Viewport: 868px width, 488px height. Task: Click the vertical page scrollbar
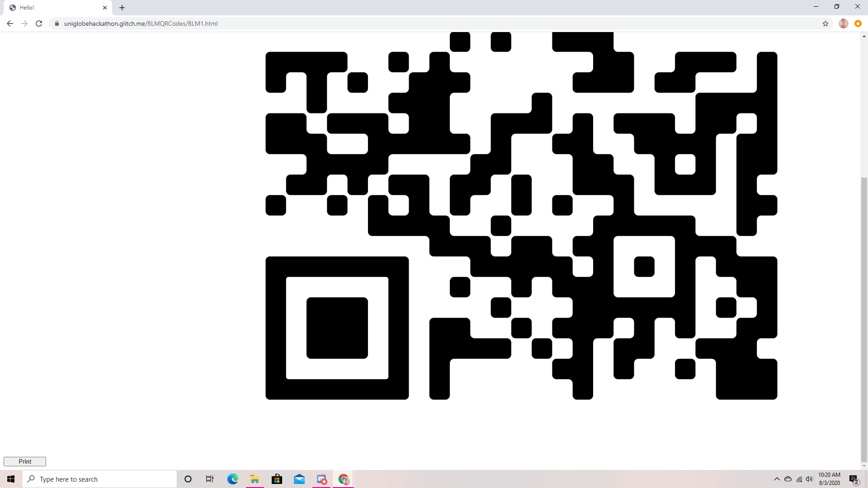pyautogui.click(x=864, y=316)
